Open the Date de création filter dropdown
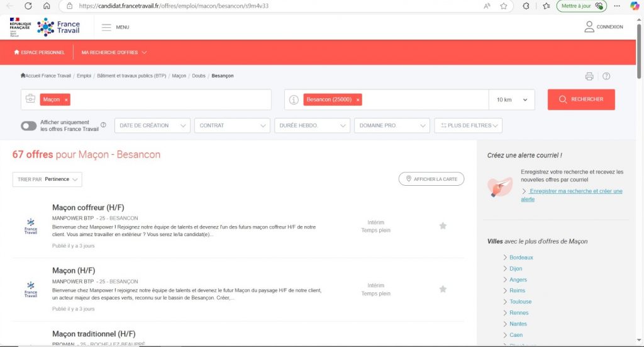Viewport: 644px width, 347px height. [152, 125]
